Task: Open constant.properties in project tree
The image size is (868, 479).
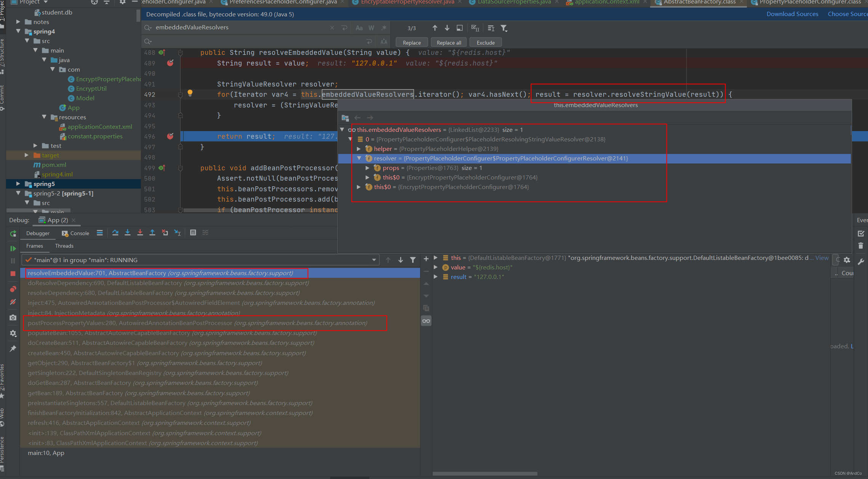Action: [x=95, y=136]
